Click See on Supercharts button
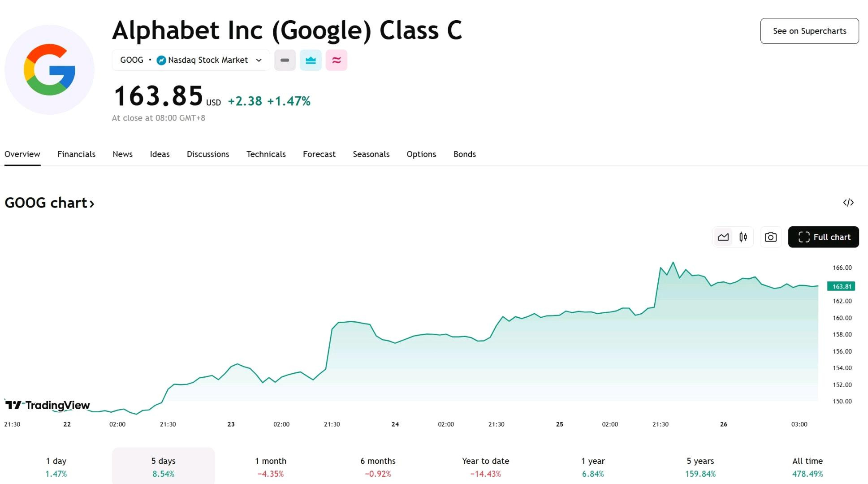Viewport: 868px width, 484px height. (x=809, y=31)
